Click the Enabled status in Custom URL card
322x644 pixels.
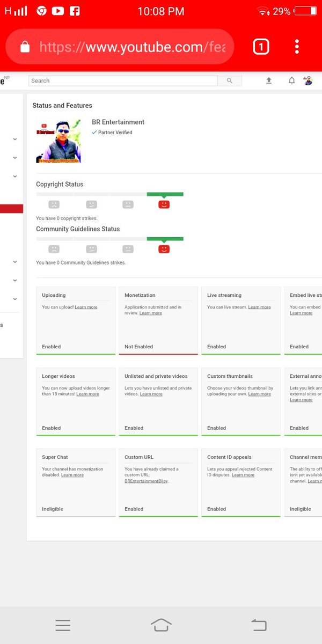(x=134, y=509)
